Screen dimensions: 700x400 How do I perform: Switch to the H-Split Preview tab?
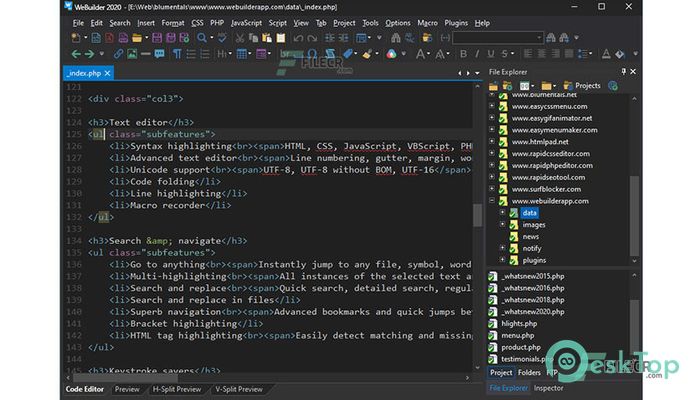177,389
